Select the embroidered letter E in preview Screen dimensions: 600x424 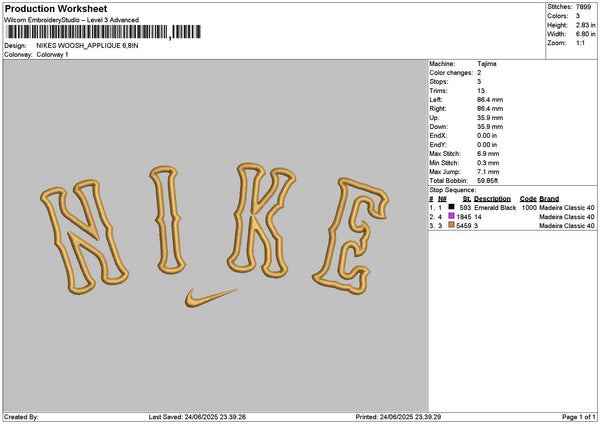pyautogui.click(x=351, y=236)
